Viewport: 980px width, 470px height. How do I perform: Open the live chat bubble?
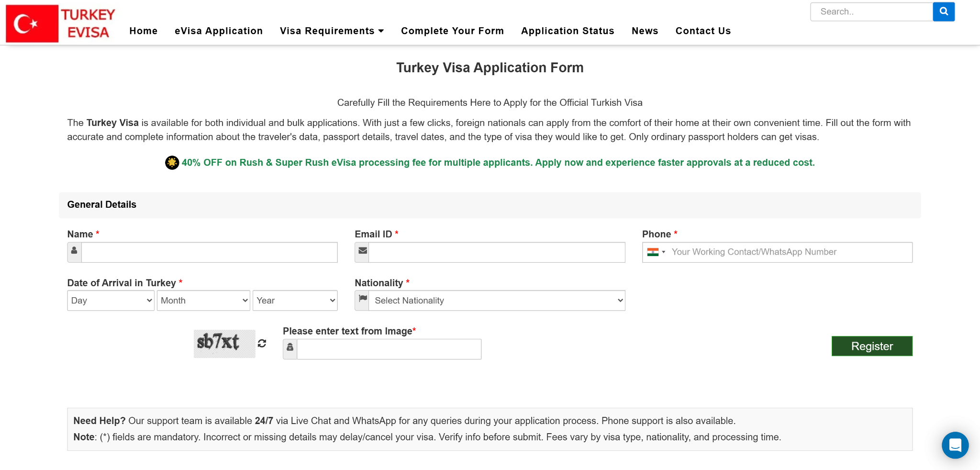pos(955,445)
